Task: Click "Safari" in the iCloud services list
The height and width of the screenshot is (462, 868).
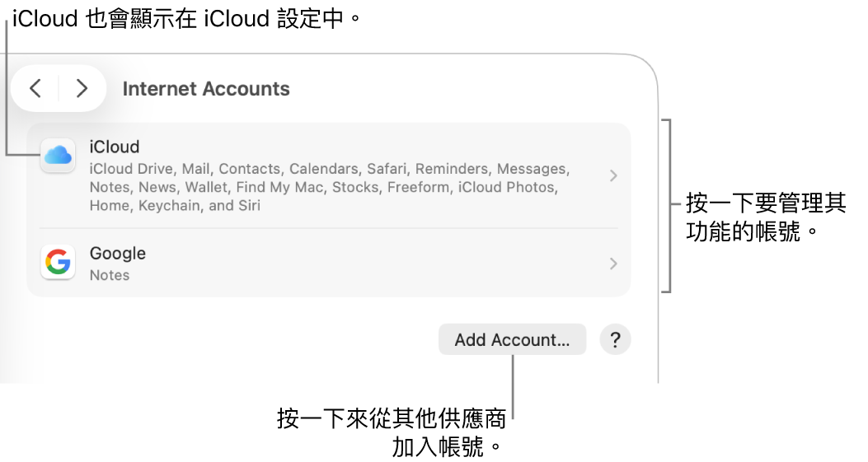Action: pyautogui.click(x=386, y=169)
